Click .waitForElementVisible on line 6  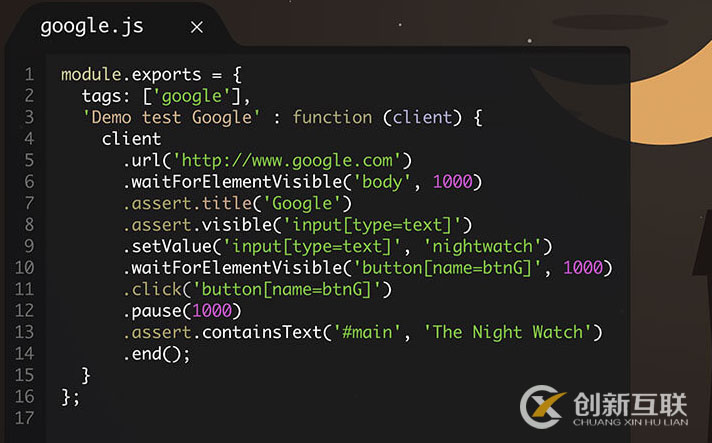pos(232,182)
